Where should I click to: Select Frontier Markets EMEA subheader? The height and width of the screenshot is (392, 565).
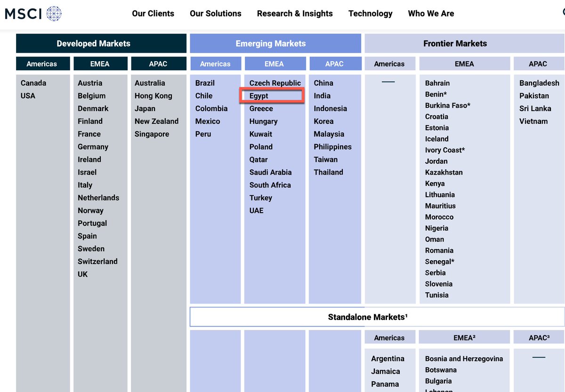465,64
